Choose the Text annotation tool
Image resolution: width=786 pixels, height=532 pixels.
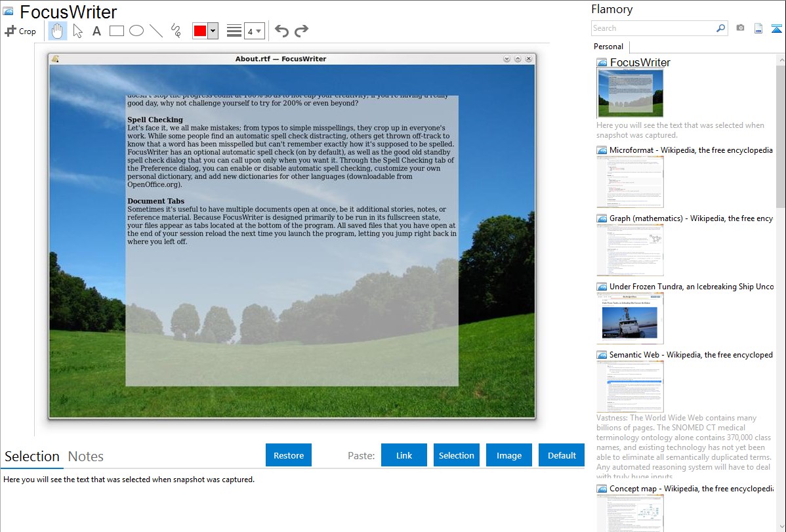pos(96,31)
